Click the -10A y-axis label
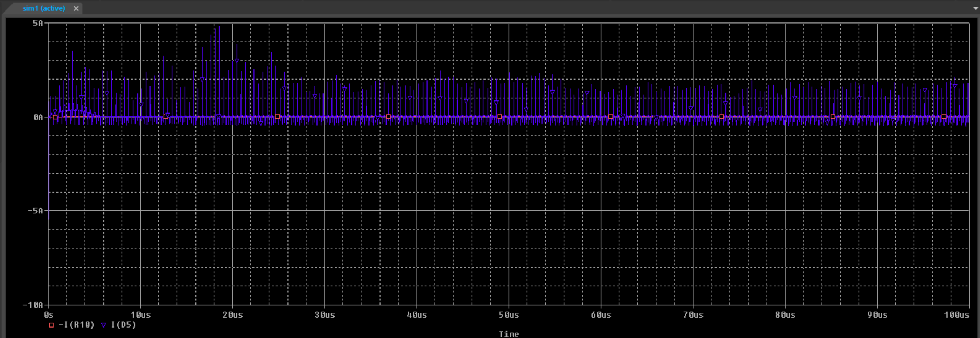Viewport: 980px width, 338px height. (32, 305)
